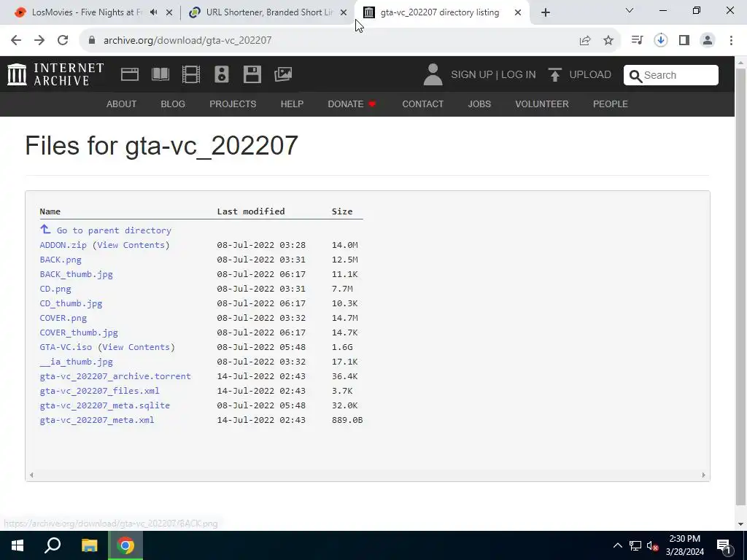Open the Software floppy disk icon

click(x=252, y=74)
